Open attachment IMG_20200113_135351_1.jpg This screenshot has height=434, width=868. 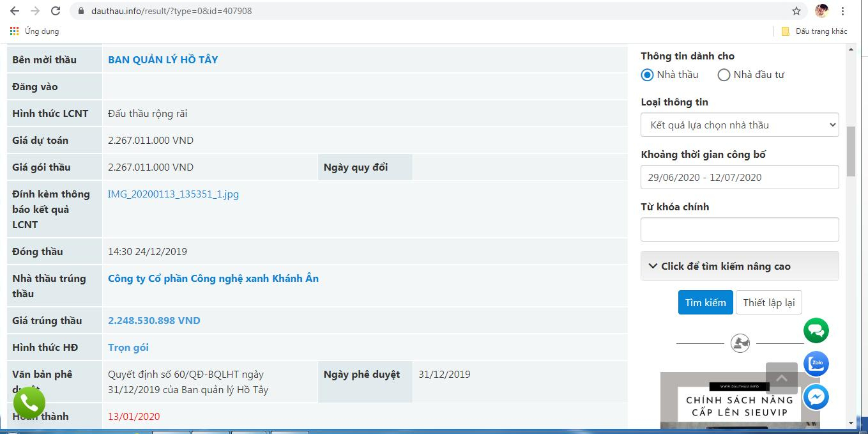173,194
